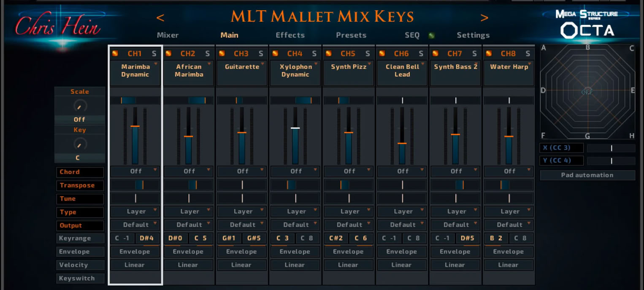Toggle the CH3 channel power button
The image size is (644, 290).
tap(222, 54)
